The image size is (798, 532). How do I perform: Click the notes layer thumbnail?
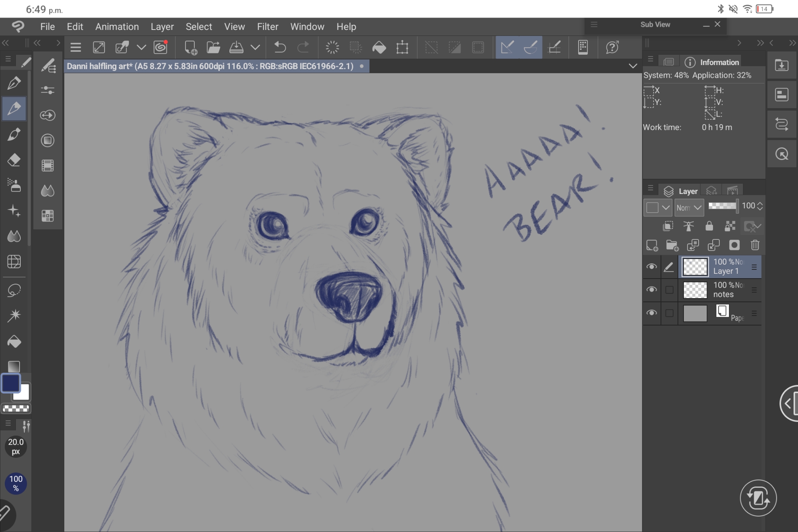[x=695, y=290]
